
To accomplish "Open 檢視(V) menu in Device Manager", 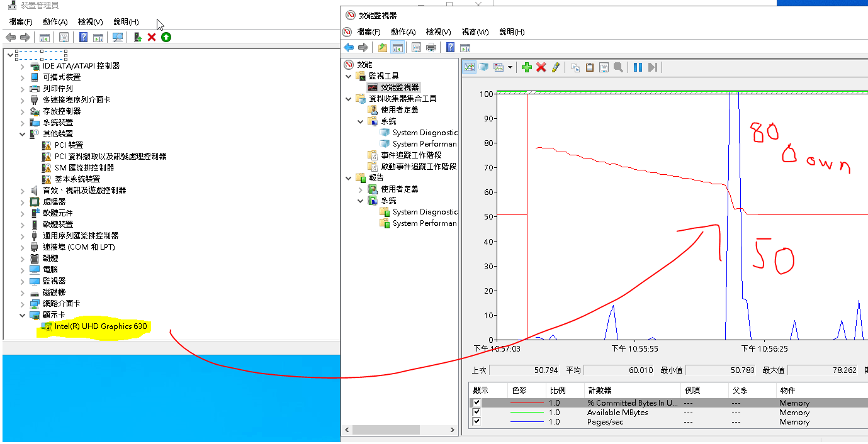I will click(91, 21).
